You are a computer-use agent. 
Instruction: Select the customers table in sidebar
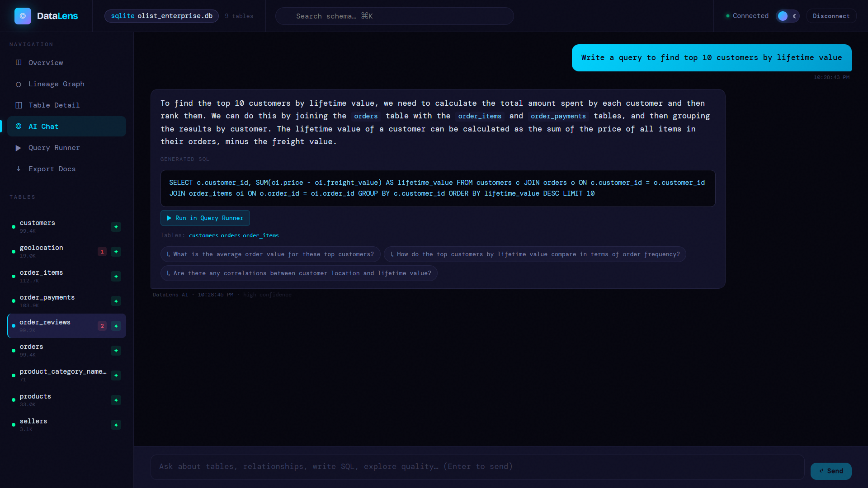(66, 227)
